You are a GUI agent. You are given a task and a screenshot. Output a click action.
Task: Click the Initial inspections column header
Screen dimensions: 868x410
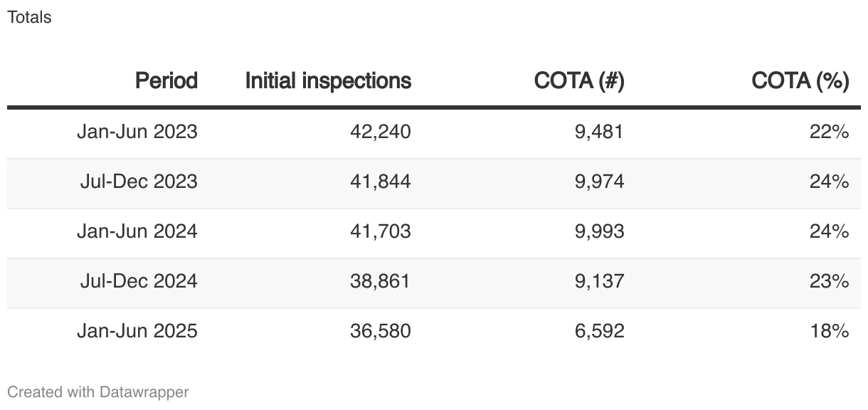click(x=328, y=81)
